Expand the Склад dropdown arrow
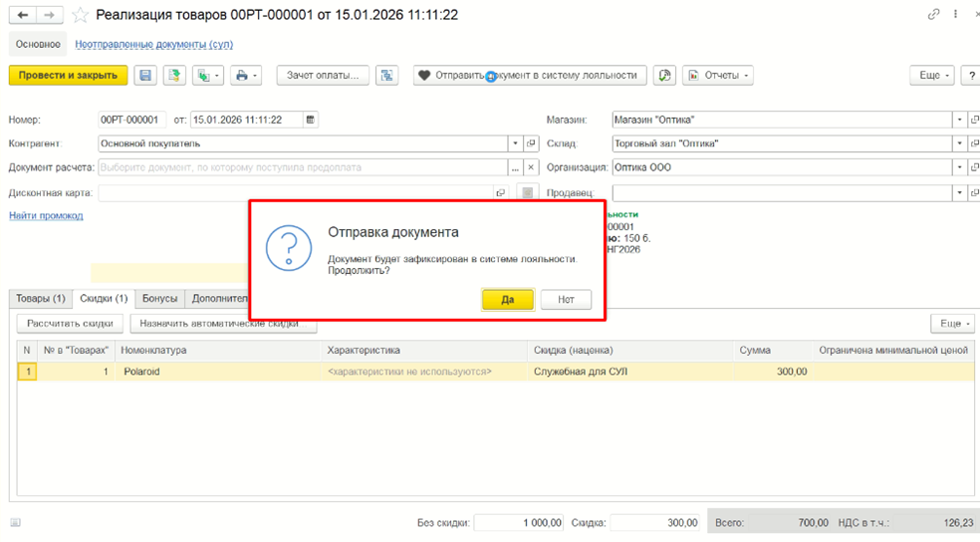The width and height of the screenshot is (980, 542). click(959, 143)
